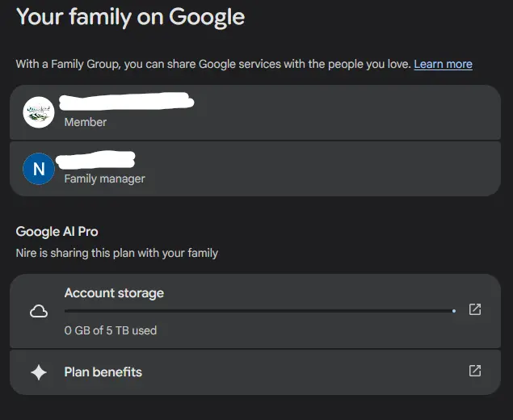The image size is (513, 420).
Task: Select the Account storage heading
Action: (x=114, y=293)
